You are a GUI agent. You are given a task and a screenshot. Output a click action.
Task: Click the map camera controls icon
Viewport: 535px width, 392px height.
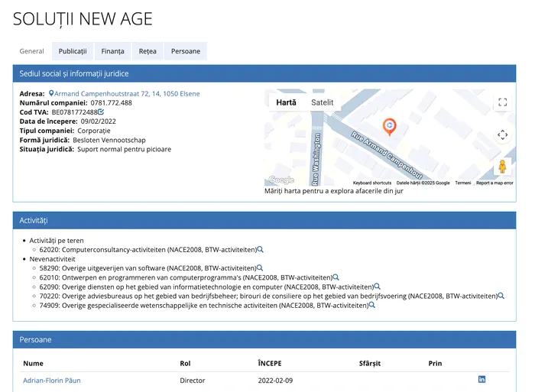click(x=502, y=134)
